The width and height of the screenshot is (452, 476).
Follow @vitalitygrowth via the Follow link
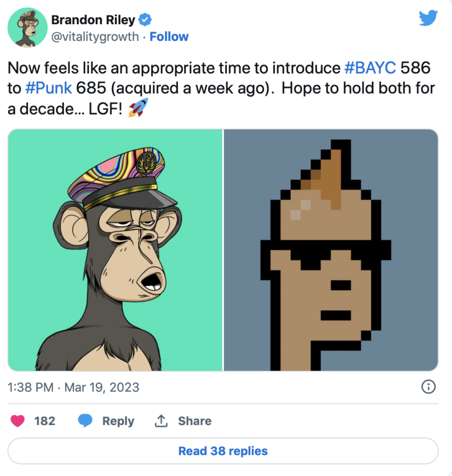click(169, 37)
